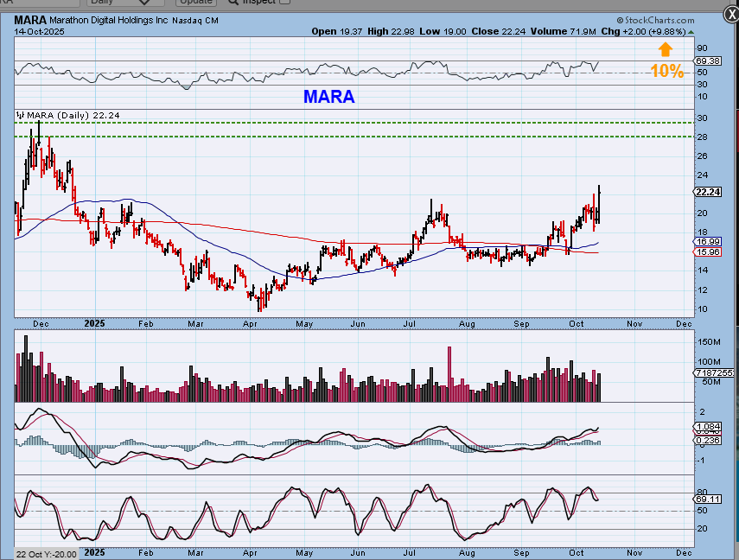Click the '©StockCharts.com' credit text
Image resolution: width=739 pixels, height=560 pixels.
coord(655,20)
